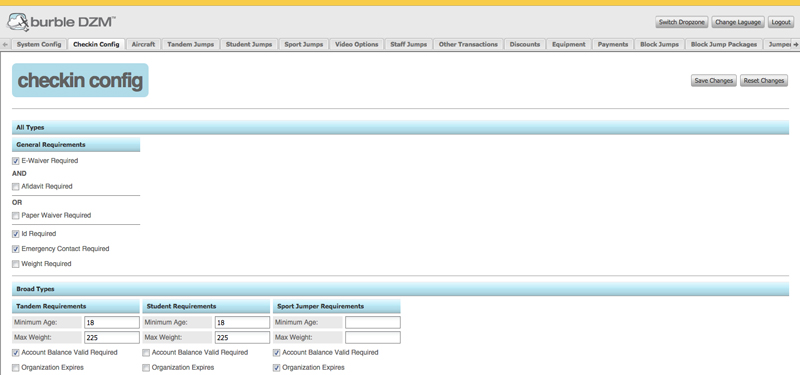Open the Discounts tab
Screen dimensions: 800x375
[x=524, y=44]
